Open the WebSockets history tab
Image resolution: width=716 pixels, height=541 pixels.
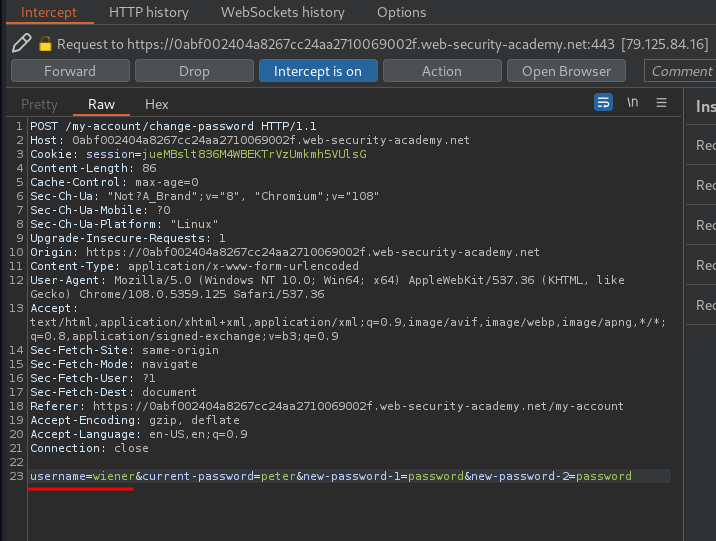[283, 12]
